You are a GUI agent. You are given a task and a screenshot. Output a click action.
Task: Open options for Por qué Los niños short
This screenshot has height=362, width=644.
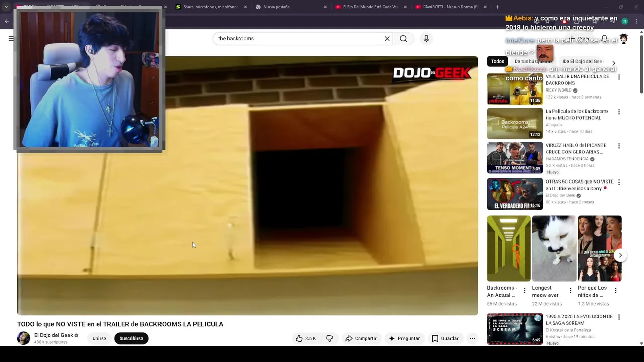[x=615, y=290]
